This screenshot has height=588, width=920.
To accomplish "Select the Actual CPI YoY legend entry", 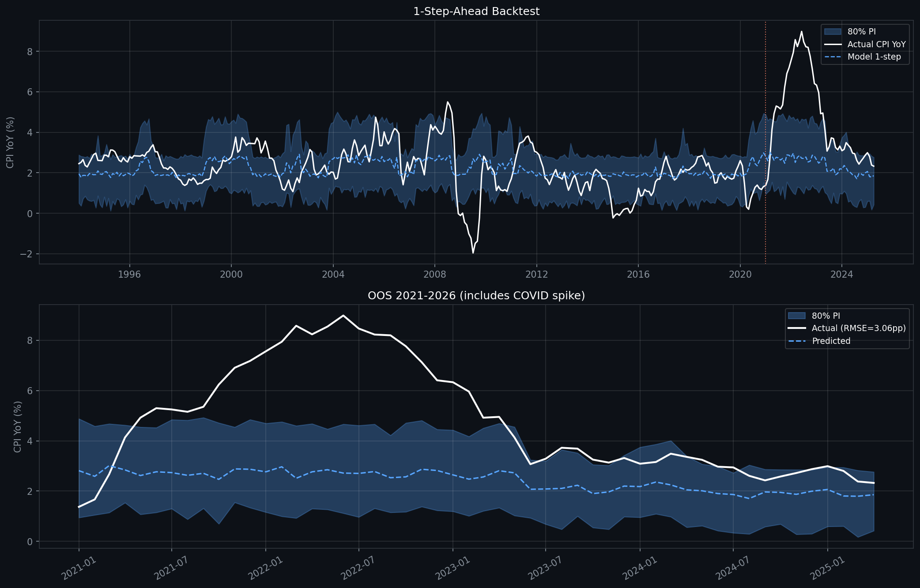I will tap(876, 44).
